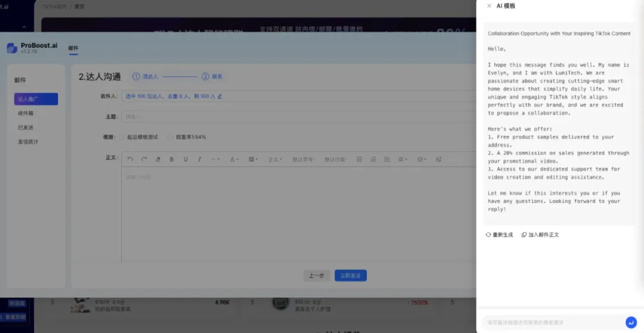
Task: Open the text alignment dropdown
Action: tap(402, 159)
